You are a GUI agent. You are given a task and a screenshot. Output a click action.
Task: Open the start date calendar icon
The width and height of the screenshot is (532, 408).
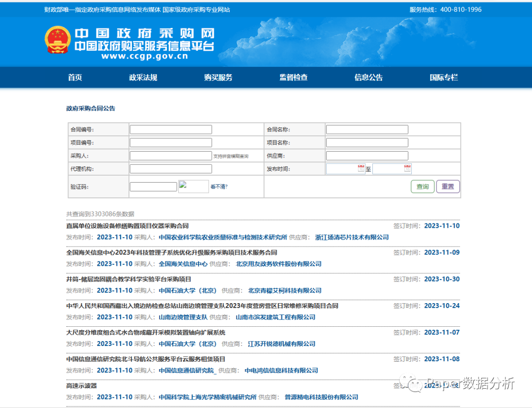[361, 168]
